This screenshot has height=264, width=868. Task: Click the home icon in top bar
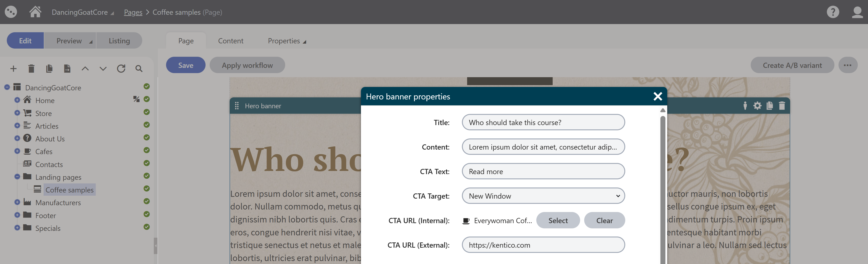35,12
